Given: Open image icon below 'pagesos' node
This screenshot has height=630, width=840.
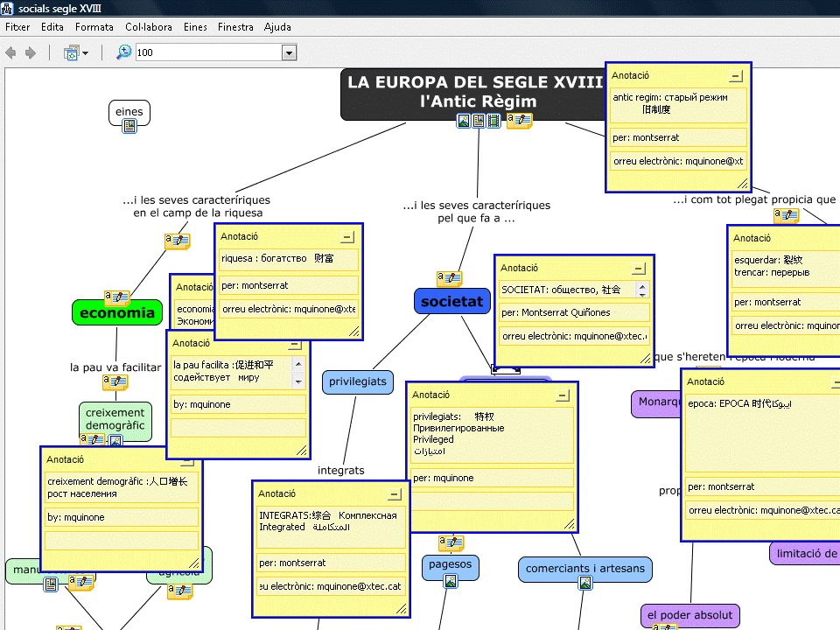Looking at the screenshot, I should 450,582.
